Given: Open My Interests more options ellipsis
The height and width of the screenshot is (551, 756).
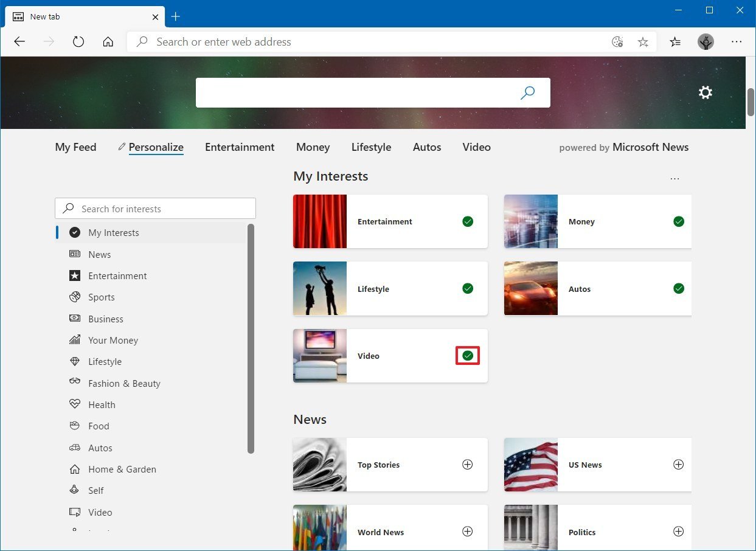Looking at the screenshot, I should (x=675, y=178).
